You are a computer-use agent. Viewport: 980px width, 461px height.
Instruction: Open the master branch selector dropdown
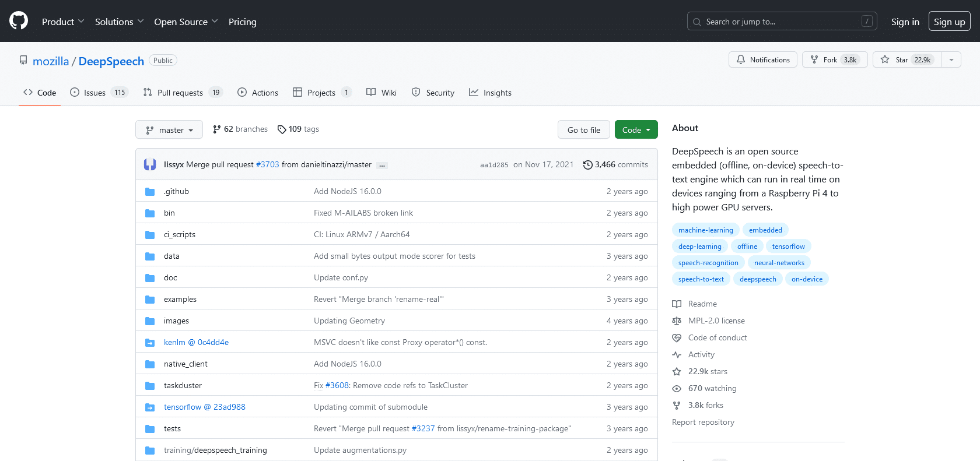pos(169,129)
